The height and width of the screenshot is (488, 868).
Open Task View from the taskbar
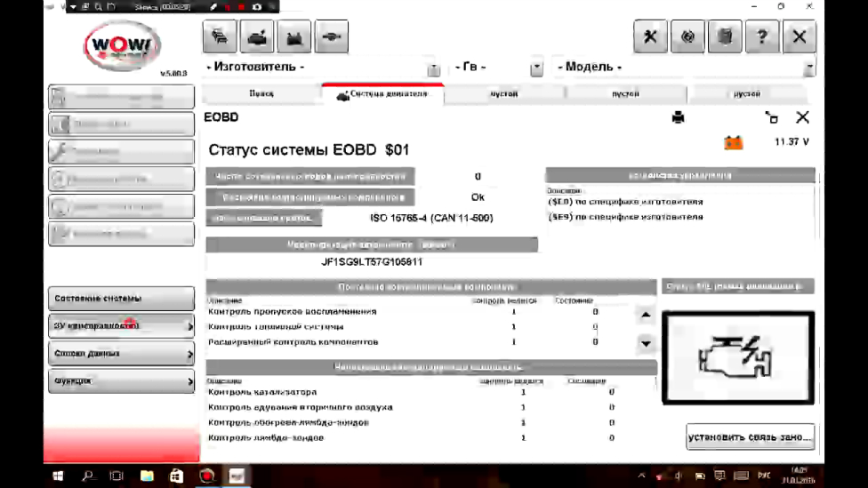(x=117, y=476)
